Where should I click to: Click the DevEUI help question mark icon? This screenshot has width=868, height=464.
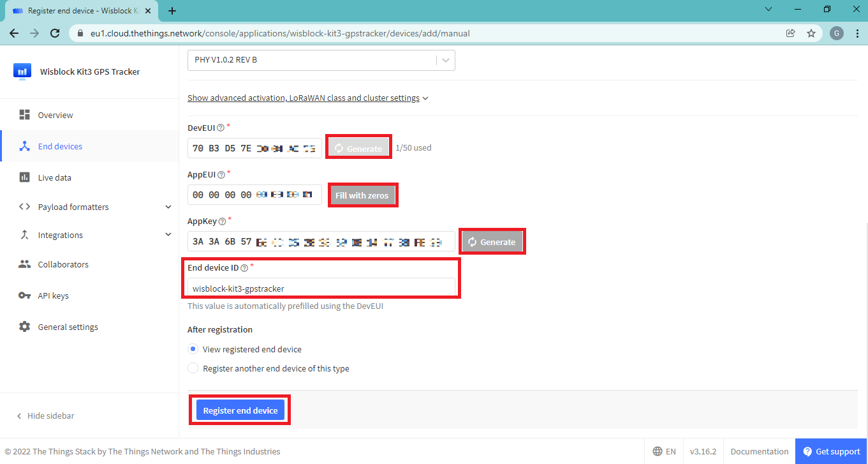(x=221, y=128)
